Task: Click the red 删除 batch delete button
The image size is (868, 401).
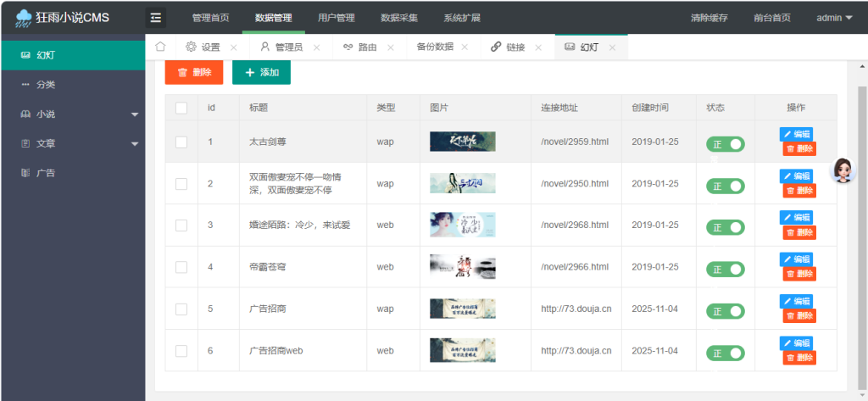Action: pyautogui.click(x=194, y=73)
